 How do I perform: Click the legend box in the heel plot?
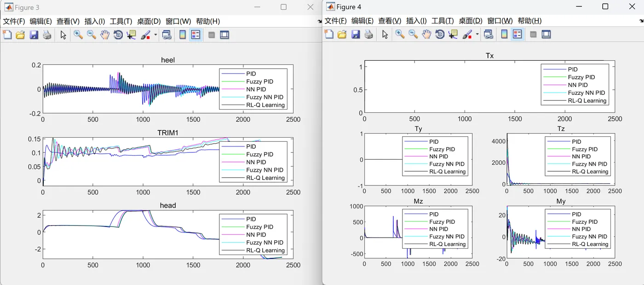(253, 89)
